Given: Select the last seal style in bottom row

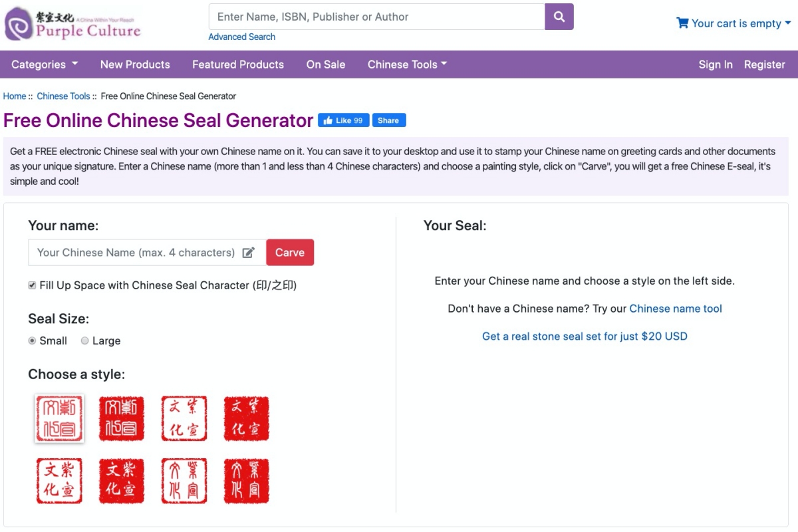Looking at the screenshot, I should (x=246, y=481).
